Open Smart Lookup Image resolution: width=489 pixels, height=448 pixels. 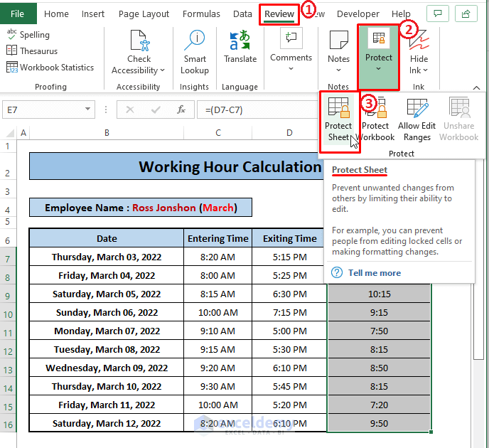click(195, 52)
